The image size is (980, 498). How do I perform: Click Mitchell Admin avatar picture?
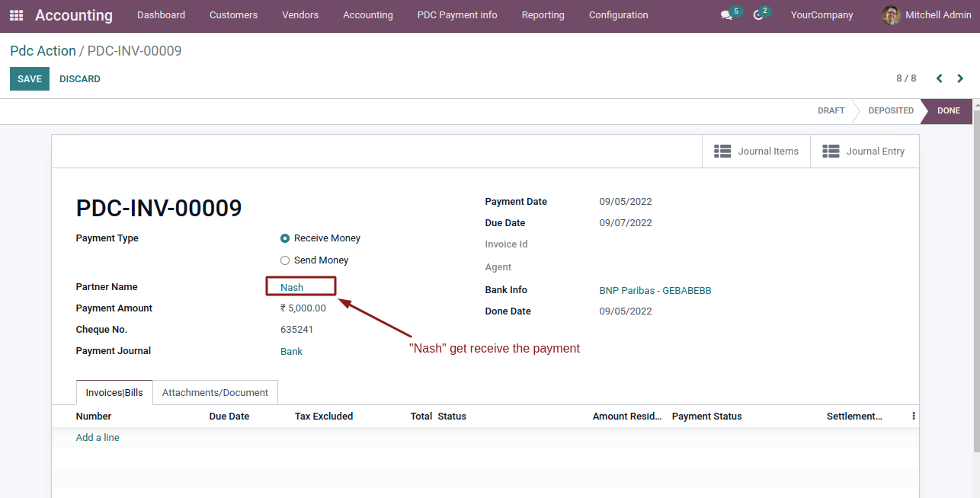coord(891,15)
